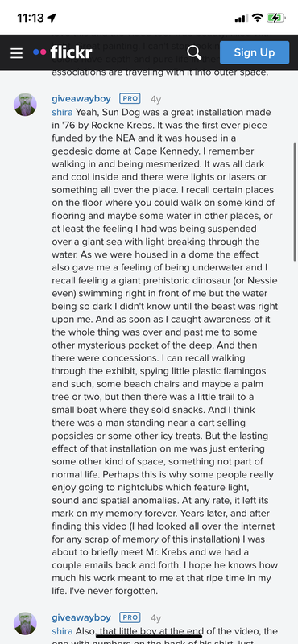The width and height of the screenshot is (298, 644).
Task: Tap the location arrow beside the clock
Action: coord(52,18)
